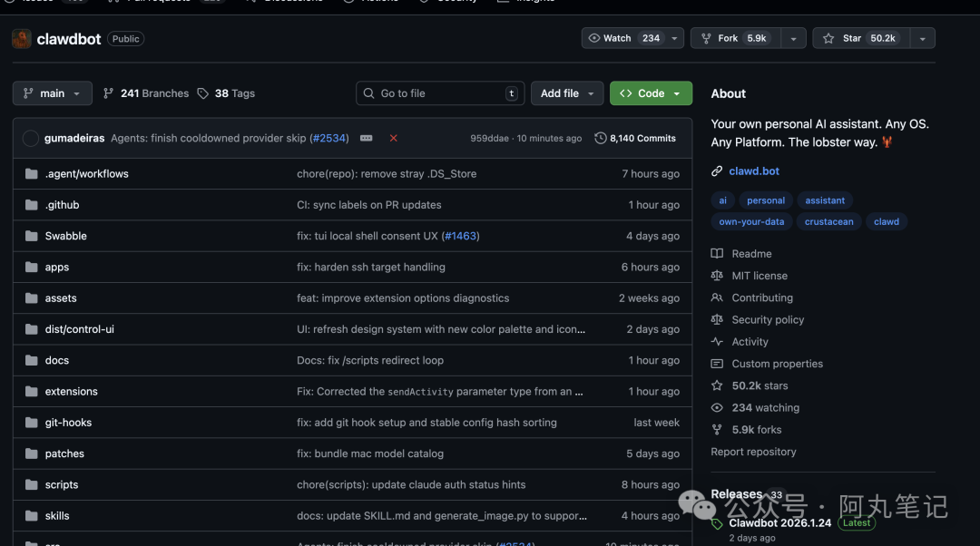
Task: Open pull request #2534 link
Action: (328, 138)
